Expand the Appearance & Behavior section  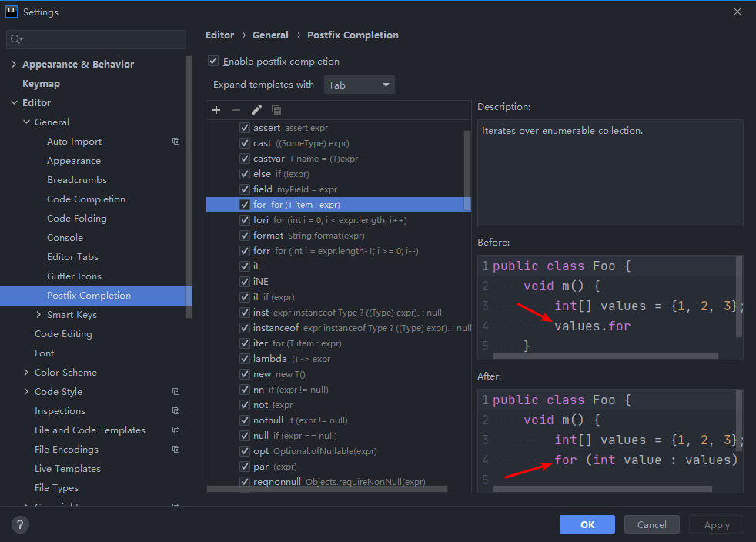pyautogui.click(x=14, y=65)
